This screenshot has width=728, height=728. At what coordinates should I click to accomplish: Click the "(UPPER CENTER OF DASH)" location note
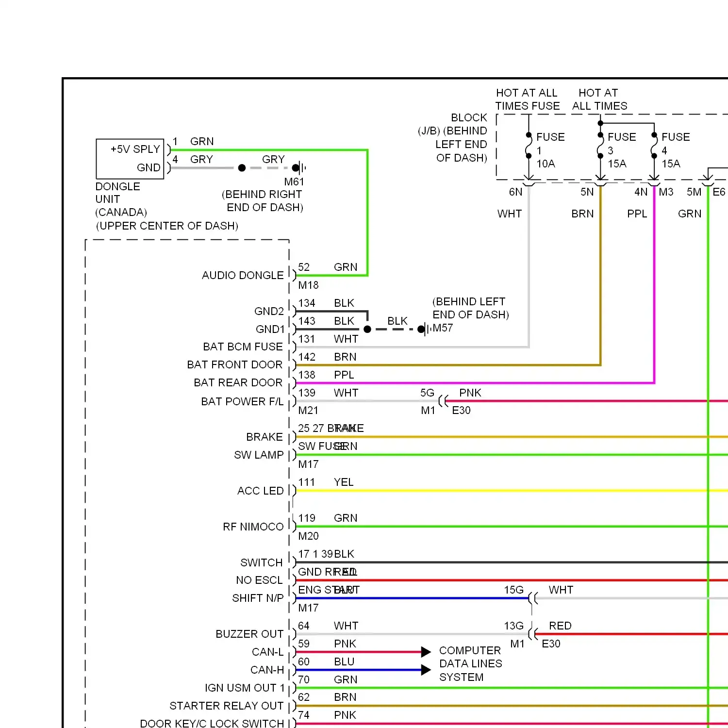click(x=167, y=226)
